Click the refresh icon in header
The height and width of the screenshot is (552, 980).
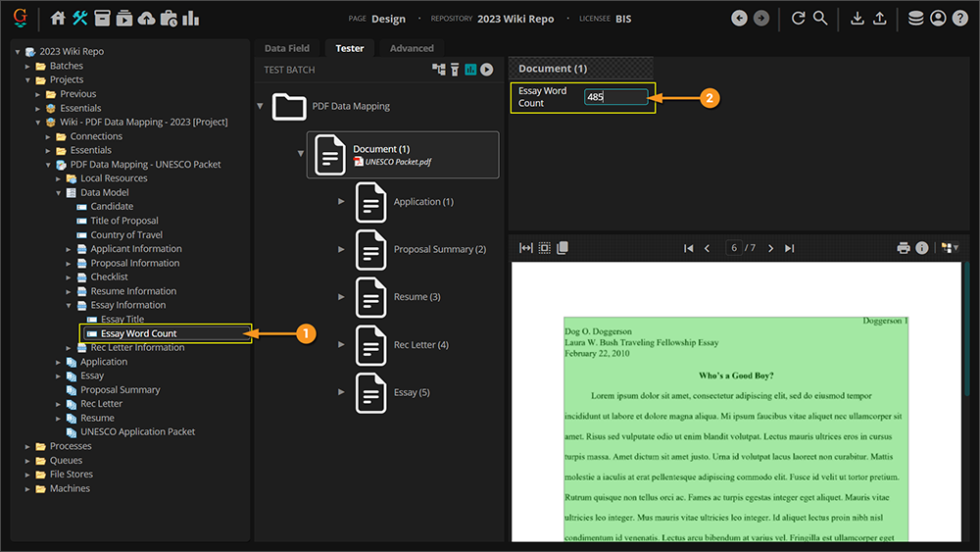click(798, 19)
